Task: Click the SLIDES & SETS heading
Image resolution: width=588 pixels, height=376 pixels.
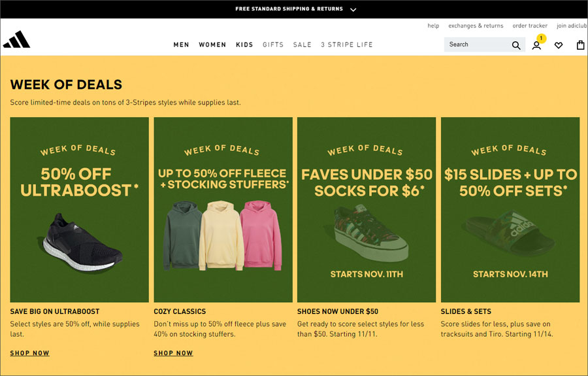Action: point(466,311)
